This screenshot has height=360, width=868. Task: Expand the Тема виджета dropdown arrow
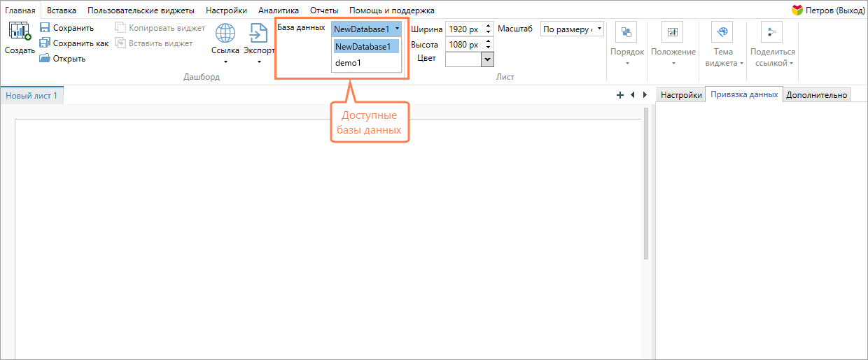click(741, 63)
